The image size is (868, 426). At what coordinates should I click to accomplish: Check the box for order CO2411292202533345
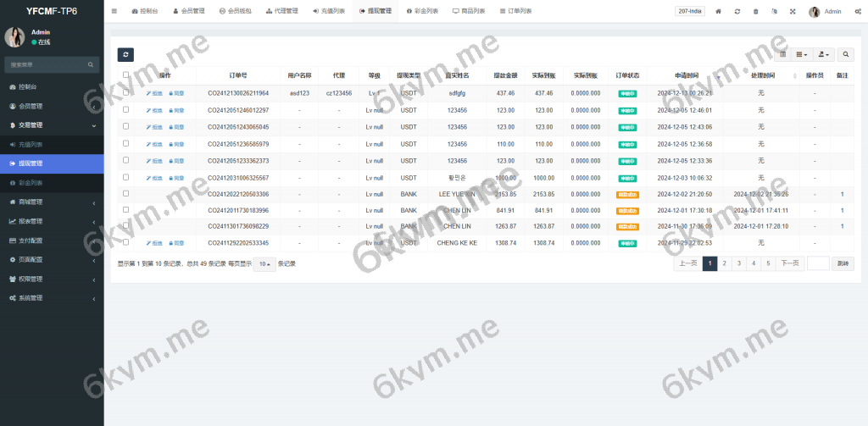[125, 241]
